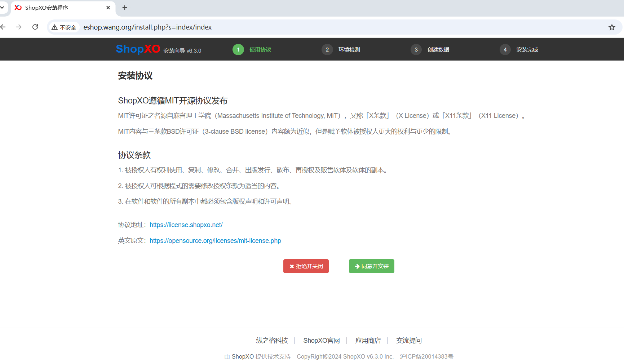624x364 pixels.
Task: Bookmark this page with the star icon
Action: (612, 27)
